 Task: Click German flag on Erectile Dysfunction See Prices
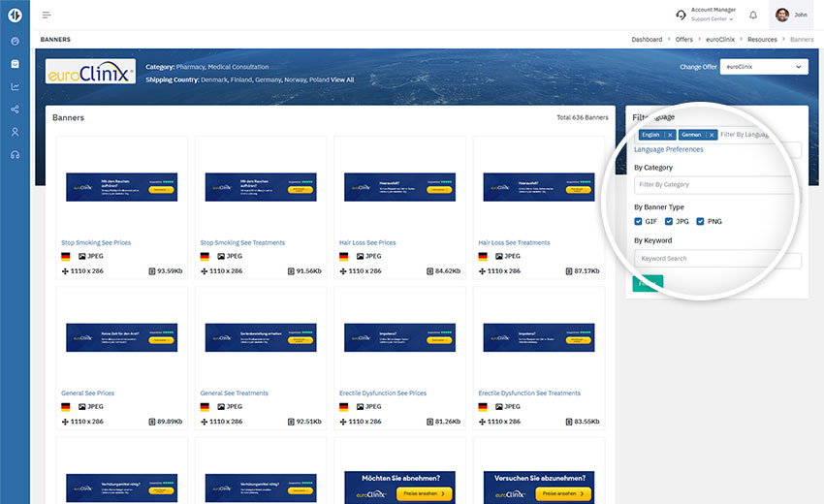344,407
